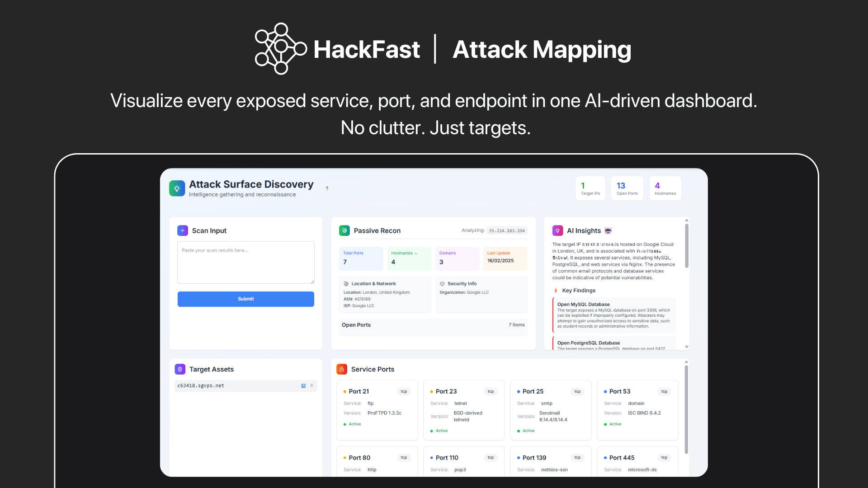The height and width of the screenshot is (488, 868).
Task: Click the gray delete icon for c63418.sgvps.net
Action: pyautogui.click(x=311, y=385)
